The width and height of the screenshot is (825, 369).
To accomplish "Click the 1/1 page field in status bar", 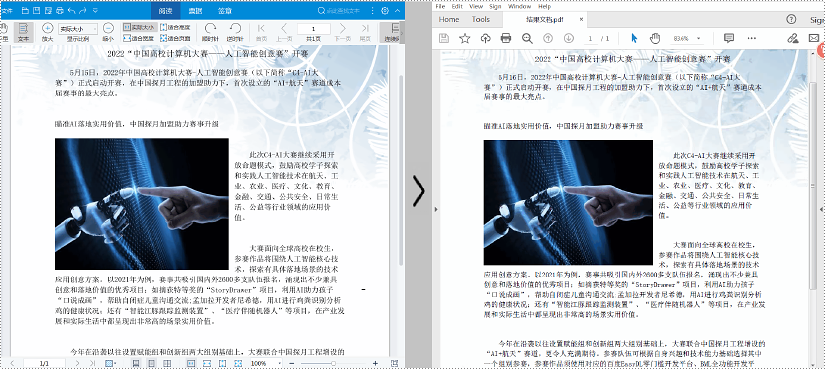I will point(44,363).
